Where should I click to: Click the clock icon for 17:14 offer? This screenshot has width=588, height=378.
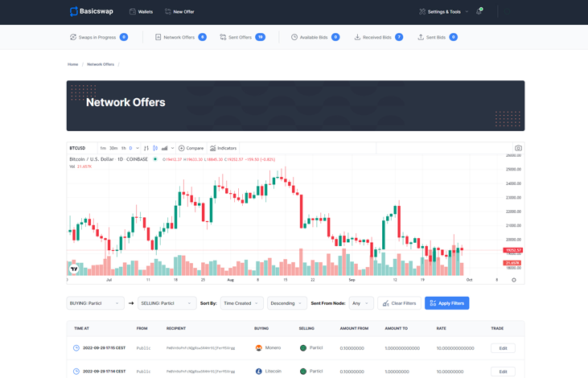pos(76,372)
